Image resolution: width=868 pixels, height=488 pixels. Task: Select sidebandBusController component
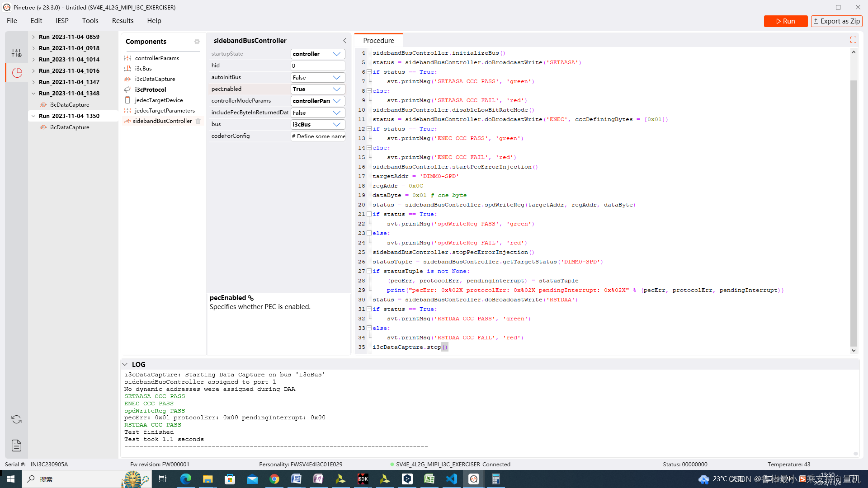[162, 121]
